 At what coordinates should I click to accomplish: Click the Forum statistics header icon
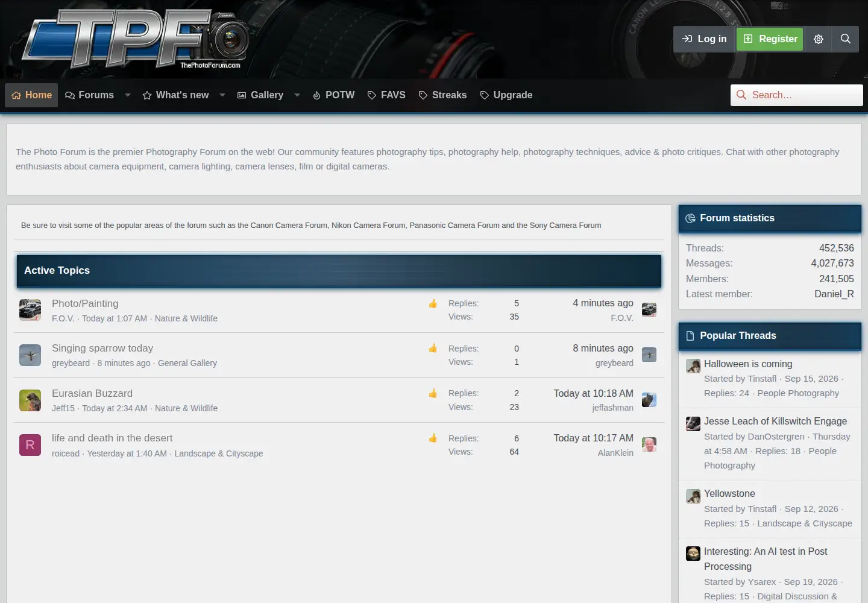(x=691, y=218)
